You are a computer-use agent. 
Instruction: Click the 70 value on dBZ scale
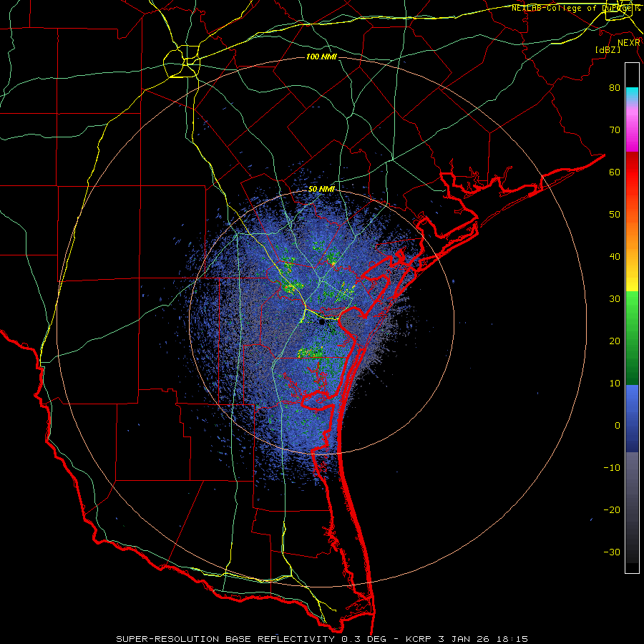(615, 130)
